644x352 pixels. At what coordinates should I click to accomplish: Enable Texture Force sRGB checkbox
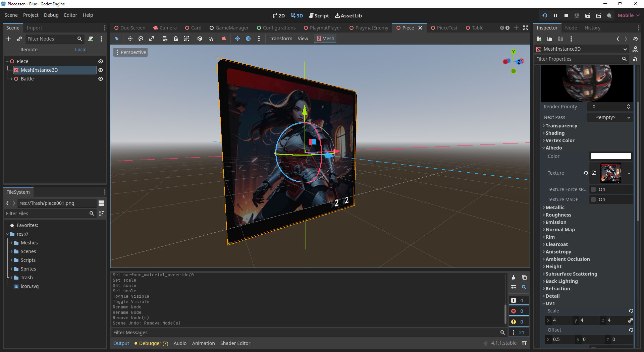(593, 189)
